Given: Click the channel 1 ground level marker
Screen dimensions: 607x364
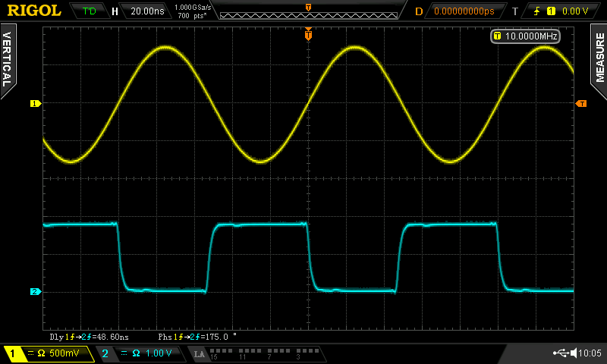Looking at the screenshot, I should [34, 103].
